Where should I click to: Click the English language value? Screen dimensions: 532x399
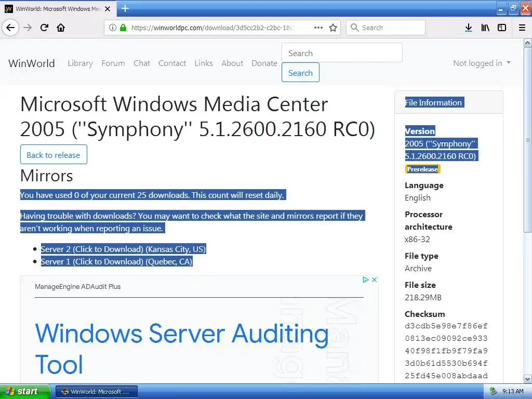(417, 198)
